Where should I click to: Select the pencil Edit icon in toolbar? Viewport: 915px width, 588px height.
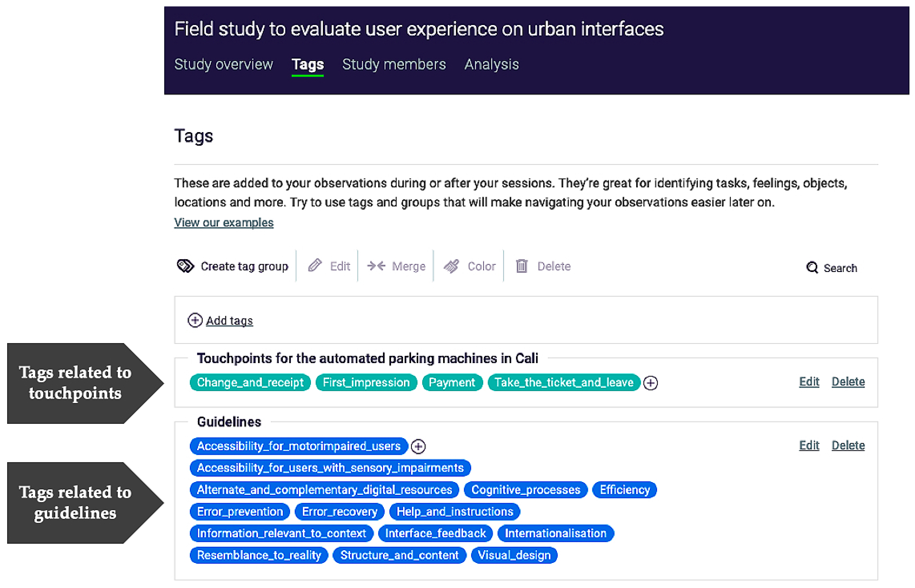tap(315, 265)
